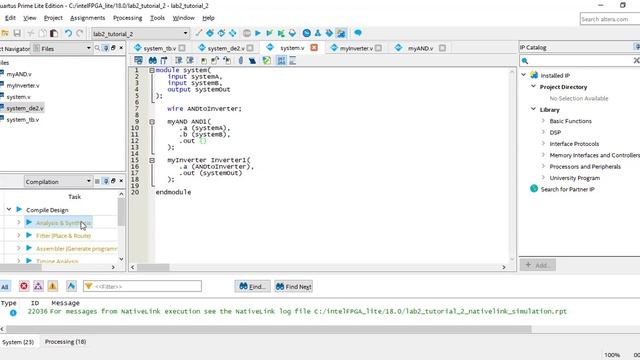640x360 pixels.
Task: Click Start Compilation play icon in toolbar
Action: coord(258,33)
